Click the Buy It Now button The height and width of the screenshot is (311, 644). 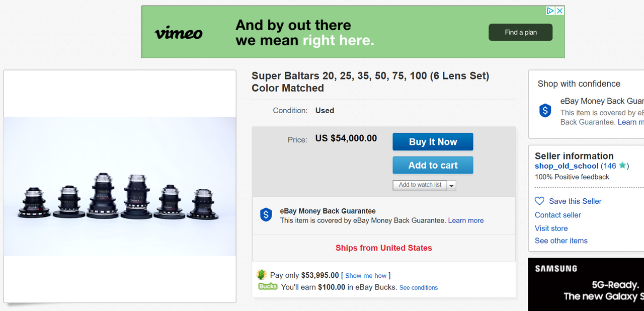click(x=433, y=142)
